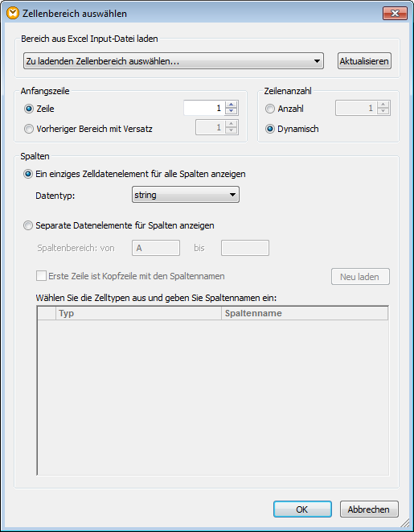Click the MapForce icon in title bar

click(x=13, y=13)
